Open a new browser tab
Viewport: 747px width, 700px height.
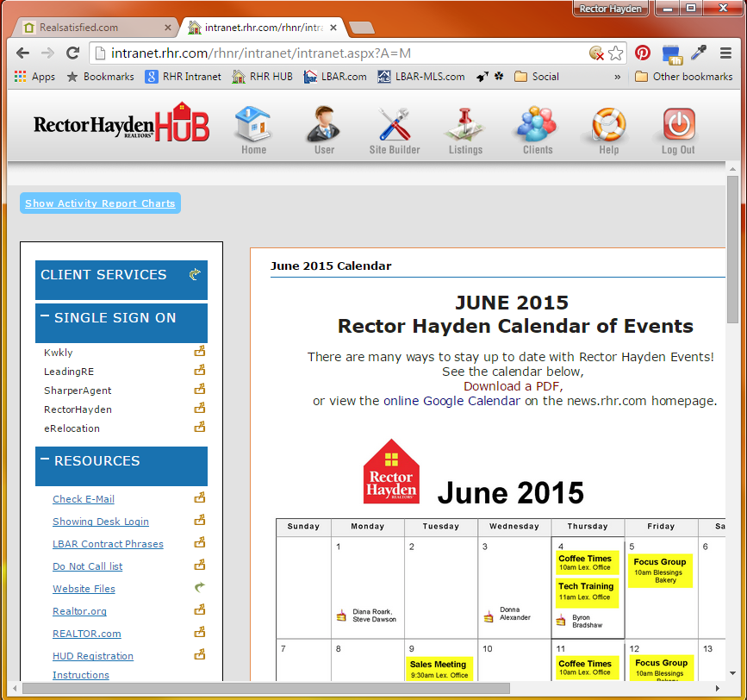click(x=362, y=28)
